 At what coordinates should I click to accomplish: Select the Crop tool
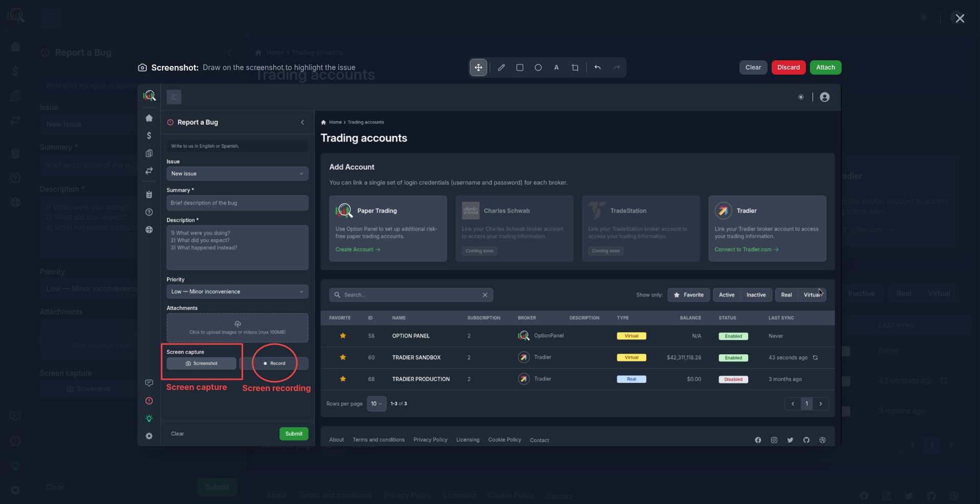[575, 67]
